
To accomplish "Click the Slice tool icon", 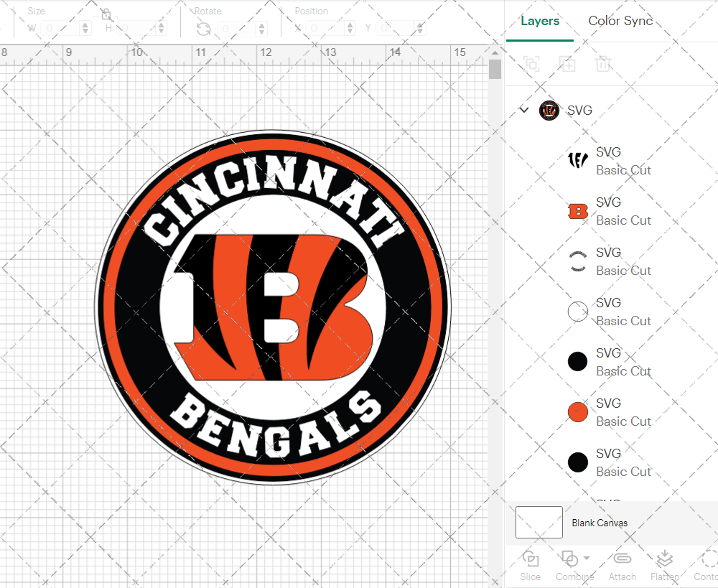I will point(531,559).
